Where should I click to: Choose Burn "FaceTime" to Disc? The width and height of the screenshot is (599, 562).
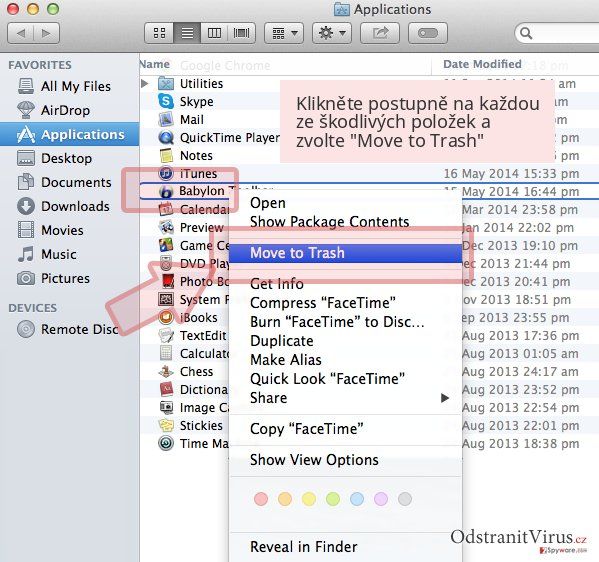(345, 322)
